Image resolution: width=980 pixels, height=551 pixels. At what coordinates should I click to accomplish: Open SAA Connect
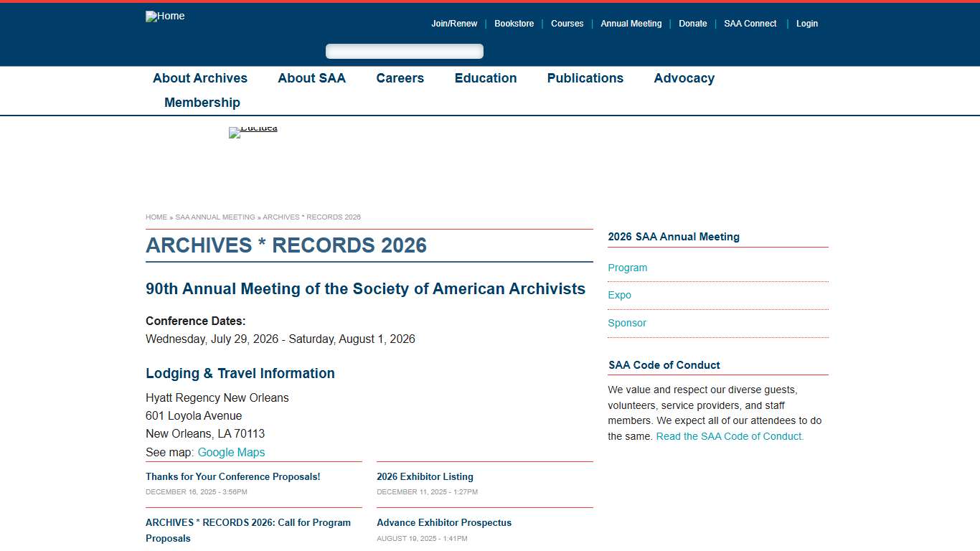pos(750,23)
